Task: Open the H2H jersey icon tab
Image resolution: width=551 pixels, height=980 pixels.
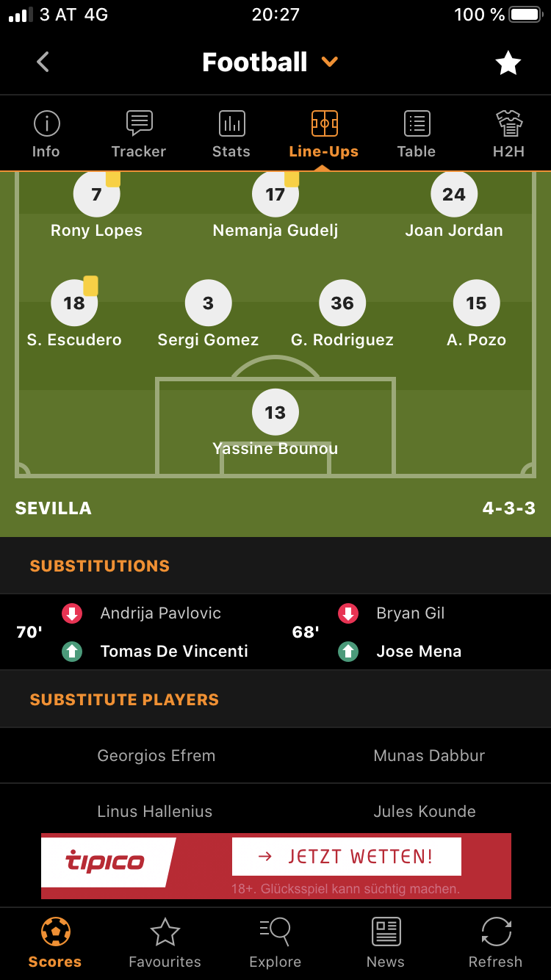Action: (508, 125)
